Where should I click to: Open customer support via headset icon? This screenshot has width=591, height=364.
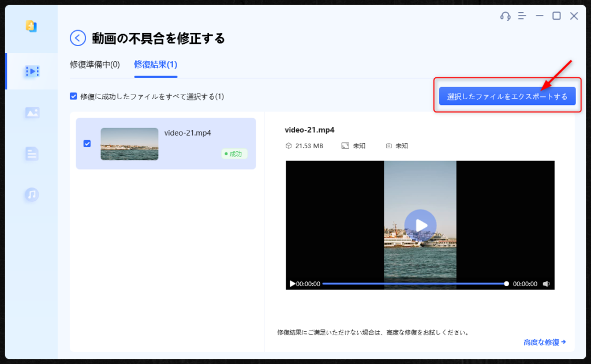coord(505,16)
